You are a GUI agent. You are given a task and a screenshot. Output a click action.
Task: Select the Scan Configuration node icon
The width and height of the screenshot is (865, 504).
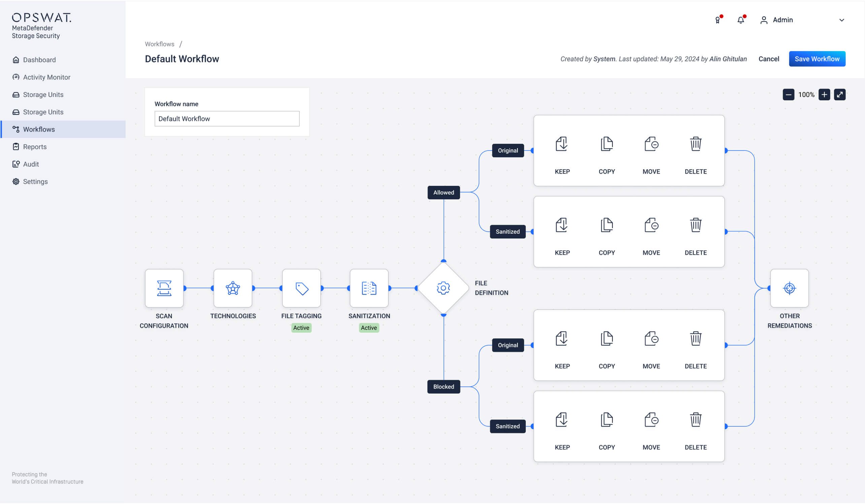point(164,288)
